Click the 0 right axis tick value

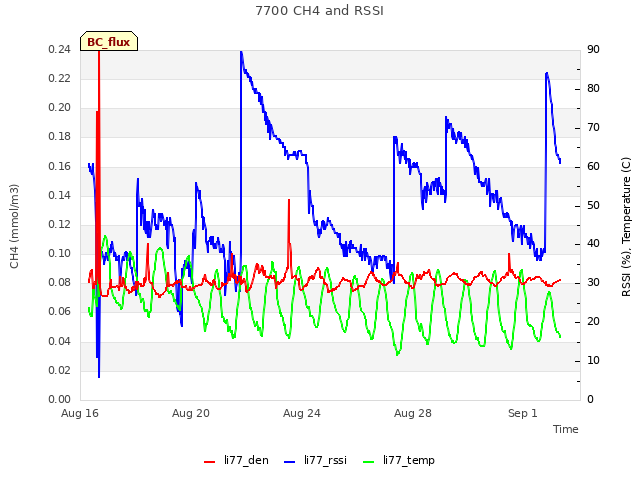click(x=590, y=399)
